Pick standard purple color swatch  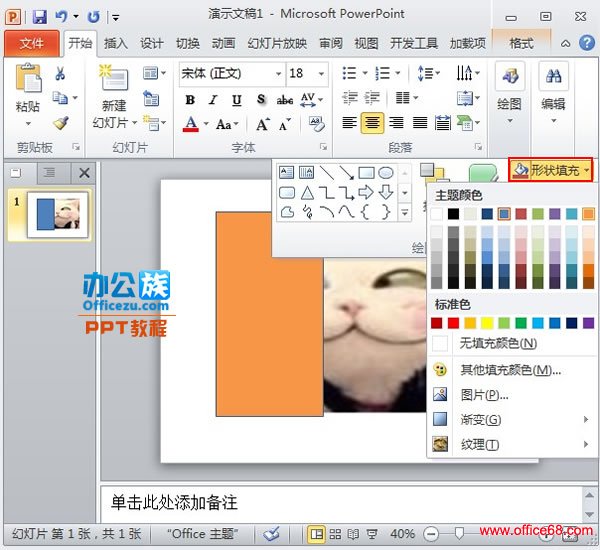pyautogui.click(x=588, y=323)
